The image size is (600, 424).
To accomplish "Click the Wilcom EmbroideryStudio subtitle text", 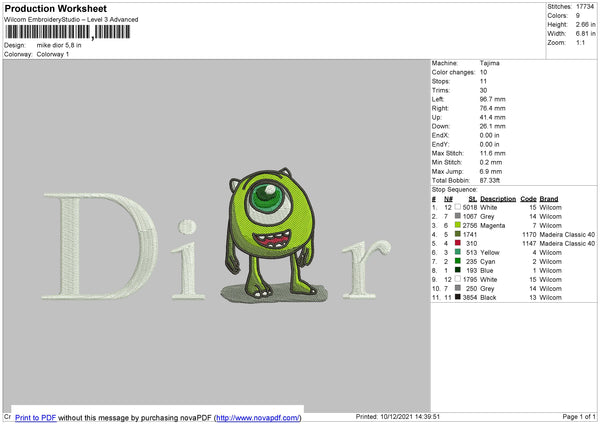I will (71, 20).
